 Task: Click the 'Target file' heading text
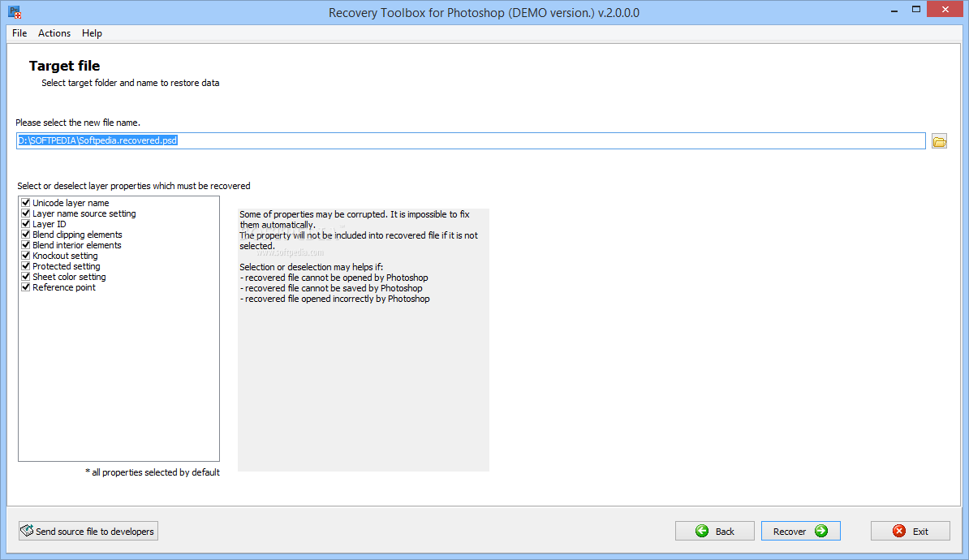(x=64, y=66)
